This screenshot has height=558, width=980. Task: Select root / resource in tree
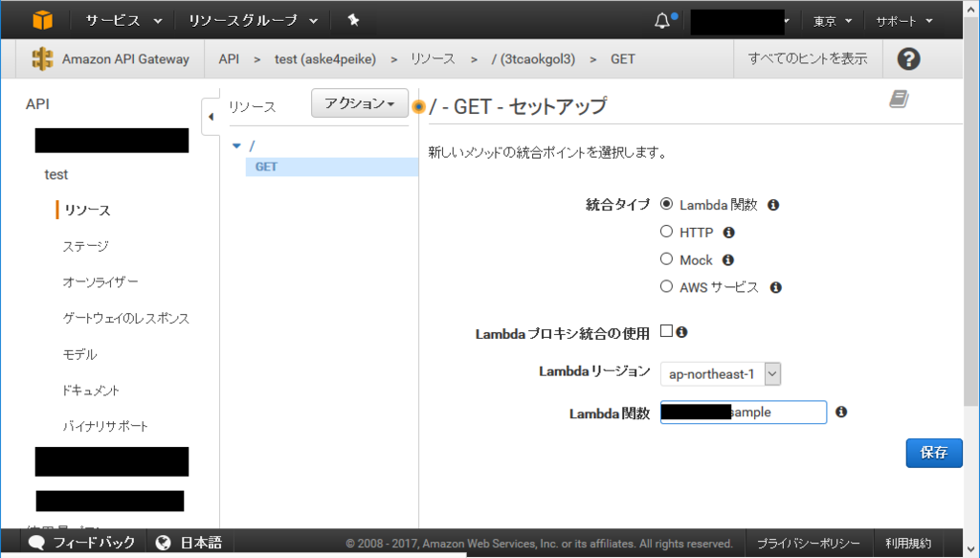[252, 145]
